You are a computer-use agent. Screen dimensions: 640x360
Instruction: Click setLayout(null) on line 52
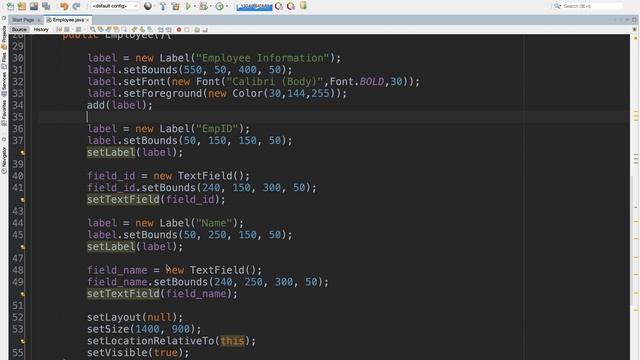click(x=135, y=318)
